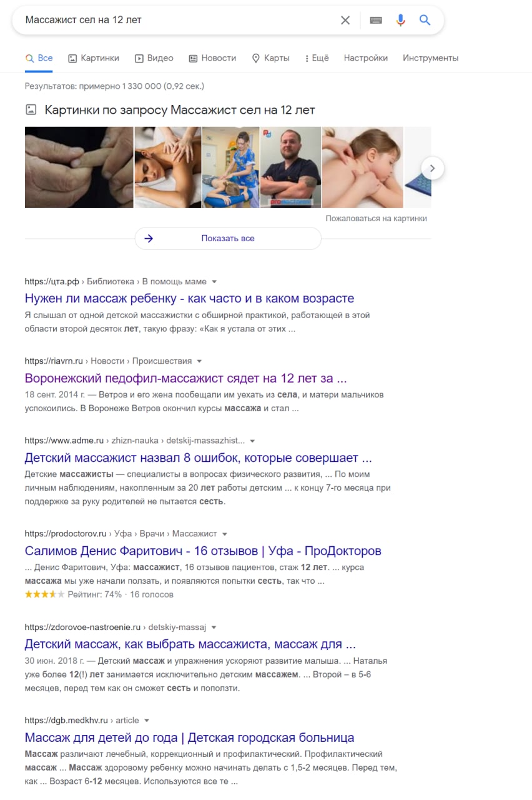Select the Видео tab

[154, 58]
